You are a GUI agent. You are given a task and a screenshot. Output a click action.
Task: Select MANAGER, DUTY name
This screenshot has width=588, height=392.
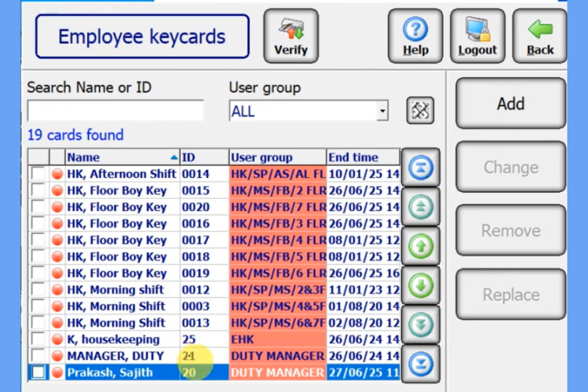coord(115,356)
